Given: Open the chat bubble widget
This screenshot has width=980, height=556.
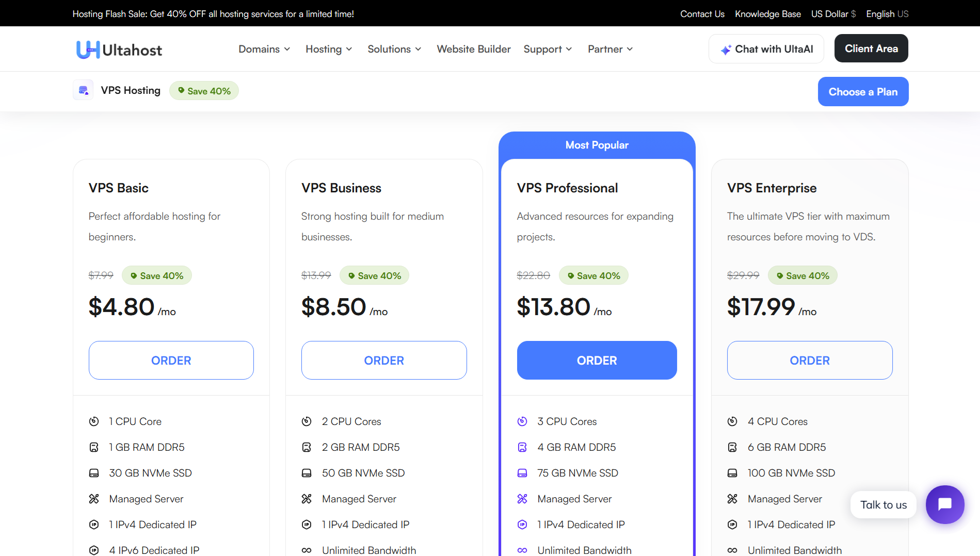Looking at the screenshot, I should pos(945,504).
